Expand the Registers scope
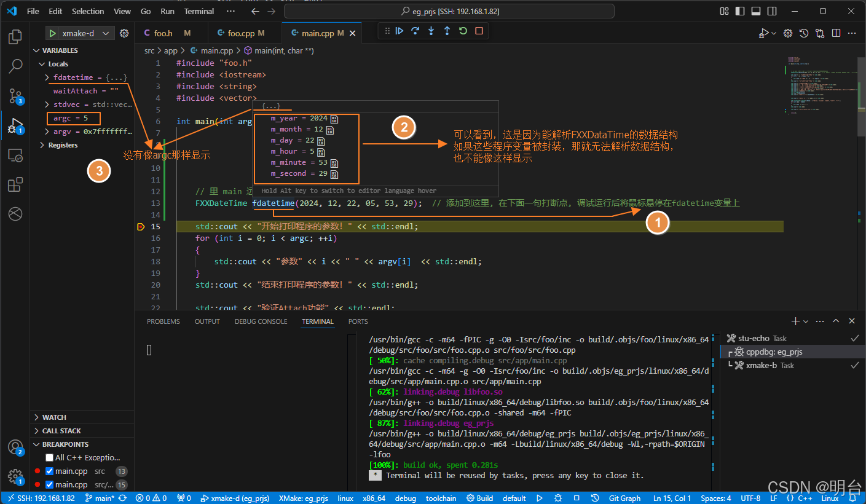Viewport: 866px width, 504px height. pos(42,145)
